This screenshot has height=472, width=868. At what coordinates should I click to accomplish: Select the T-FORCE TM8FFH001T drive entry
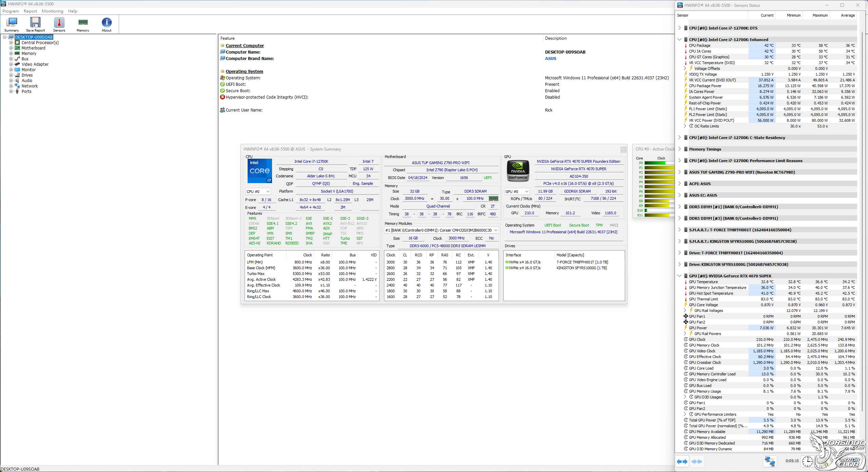[564, 262]
